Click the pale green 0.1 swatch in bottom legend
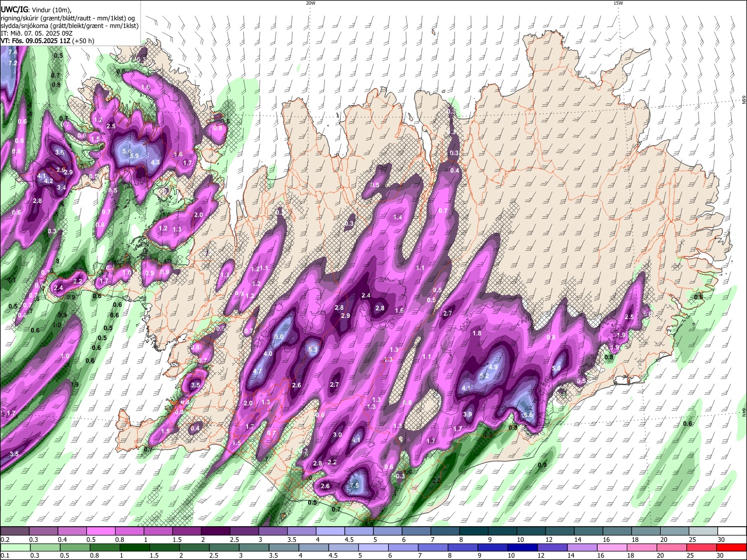 (x=15, y=548)
